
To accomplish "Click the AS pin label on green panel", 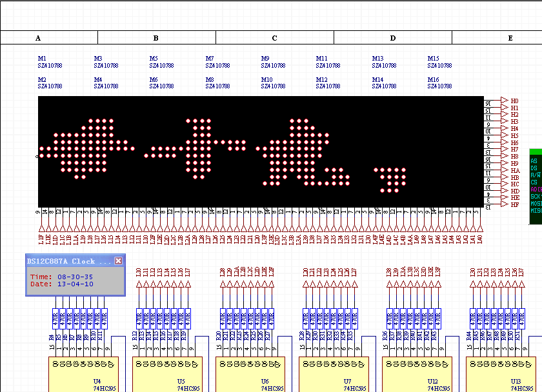I will click(x=534, y=161).
